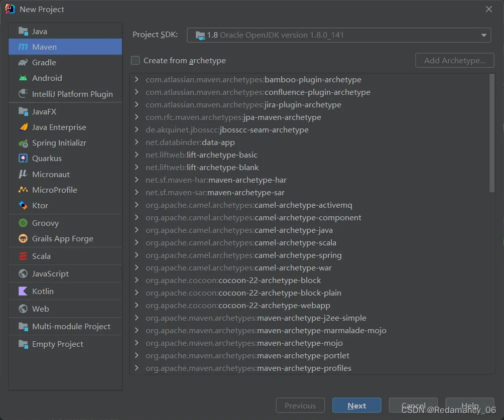The image size is (504, 420).
Task: Choose the Java Enterprise icon
Action: 23,127
